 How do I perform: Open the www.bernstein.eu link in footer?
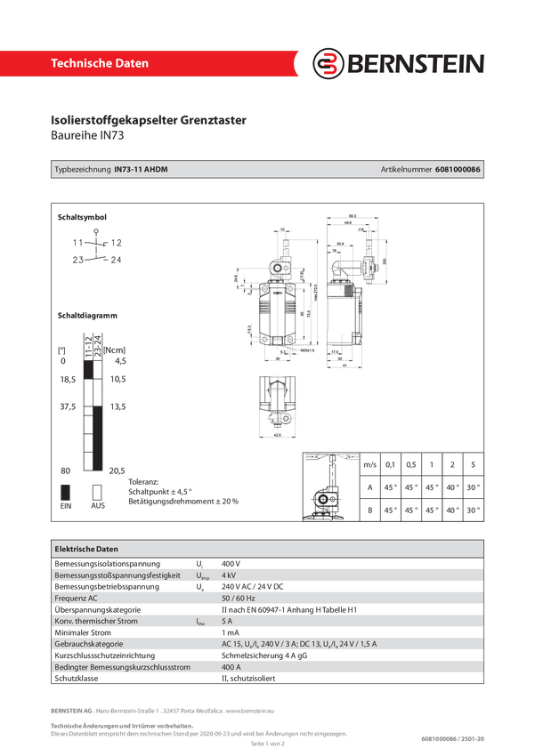[250, 711]
